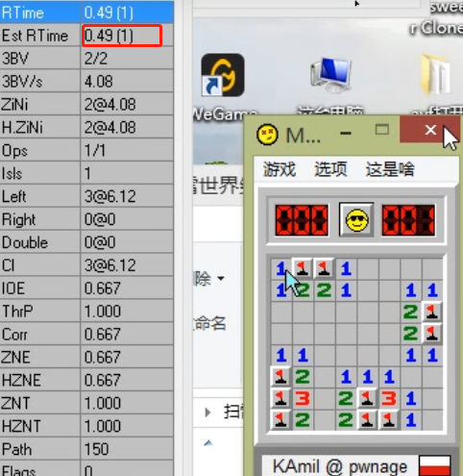Expand the right-pointing triangle beside 扫
The height and width of the screenshot is (476, 463).
click(207, 413)
